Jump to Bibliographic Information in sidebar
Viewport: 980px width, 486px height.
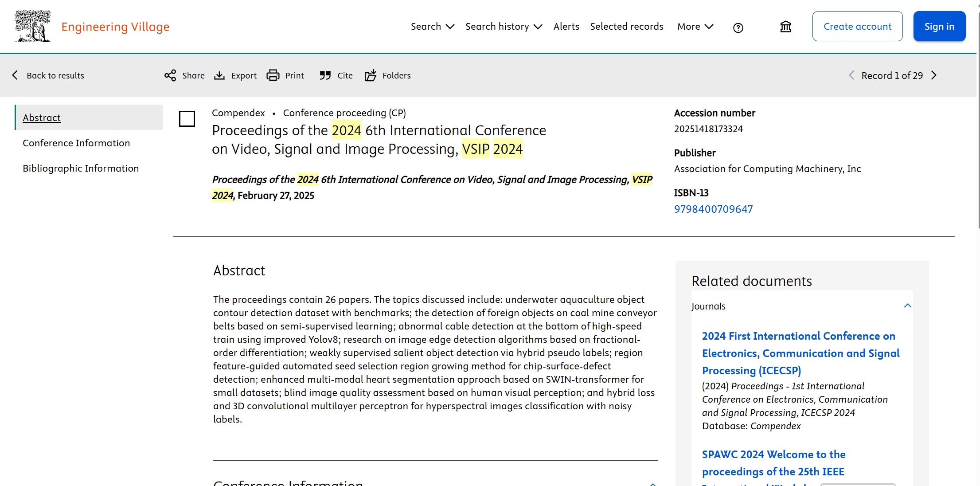(x=81, y=168)
